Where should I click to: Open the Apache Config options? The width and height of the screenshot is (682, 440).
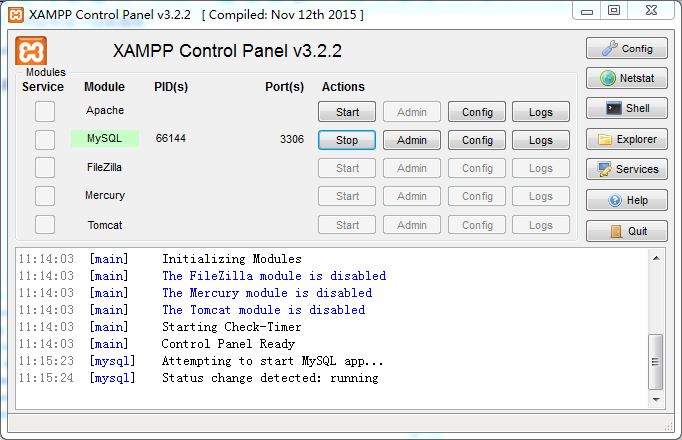tap(477, 112)
